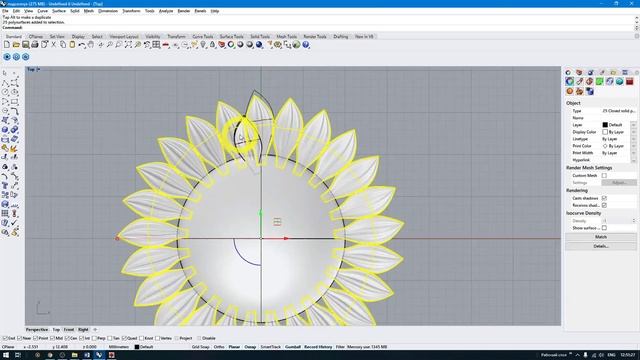Click the Match button
The height and width of the screenshot is (360, 640).
point(600,237)
